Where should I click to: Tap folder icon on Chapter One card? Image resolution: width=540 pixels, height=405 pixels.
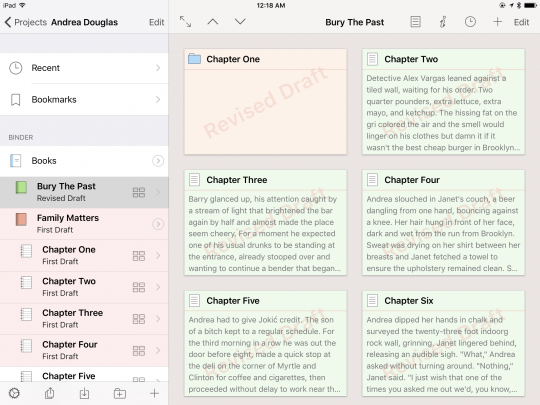point(195,59)
